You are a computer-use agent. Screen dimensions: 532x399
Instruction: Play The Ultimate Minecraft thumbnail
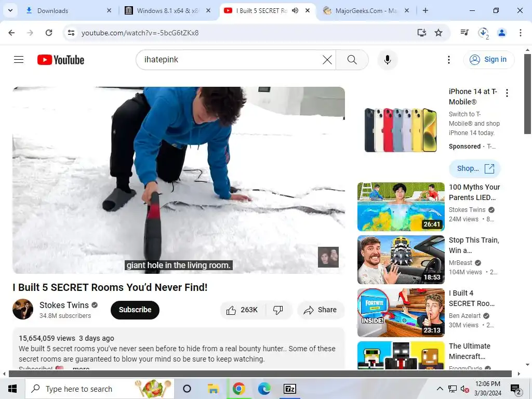point(401,355)
